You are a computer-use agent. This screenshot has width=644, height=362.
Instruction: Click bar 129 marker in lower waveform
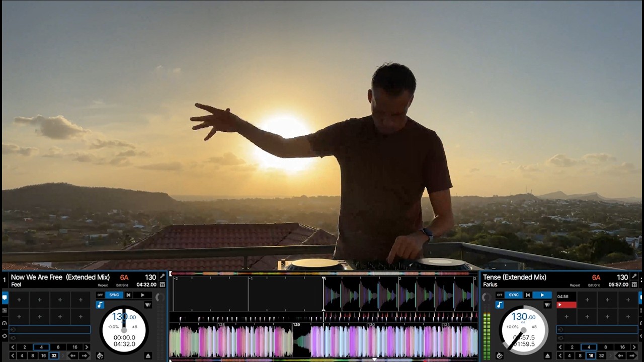click(296, 325)
